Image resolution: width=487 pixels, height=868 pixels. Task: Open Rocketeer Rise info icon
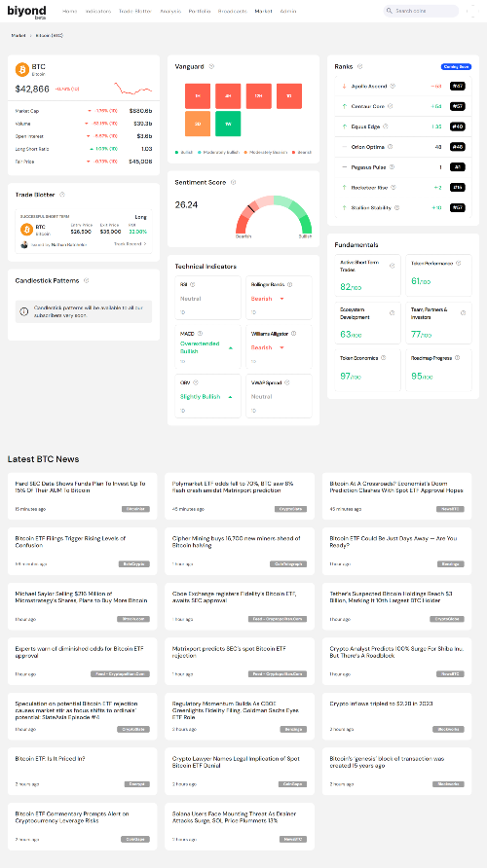click(393, 187)
